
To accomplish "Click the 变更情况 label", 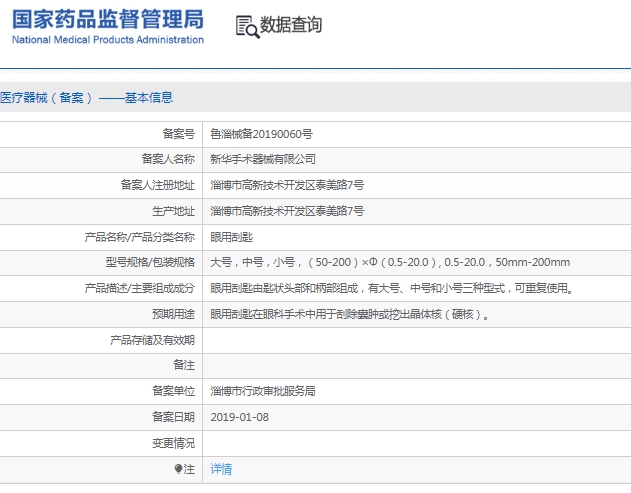I will [x=173, y=443].
